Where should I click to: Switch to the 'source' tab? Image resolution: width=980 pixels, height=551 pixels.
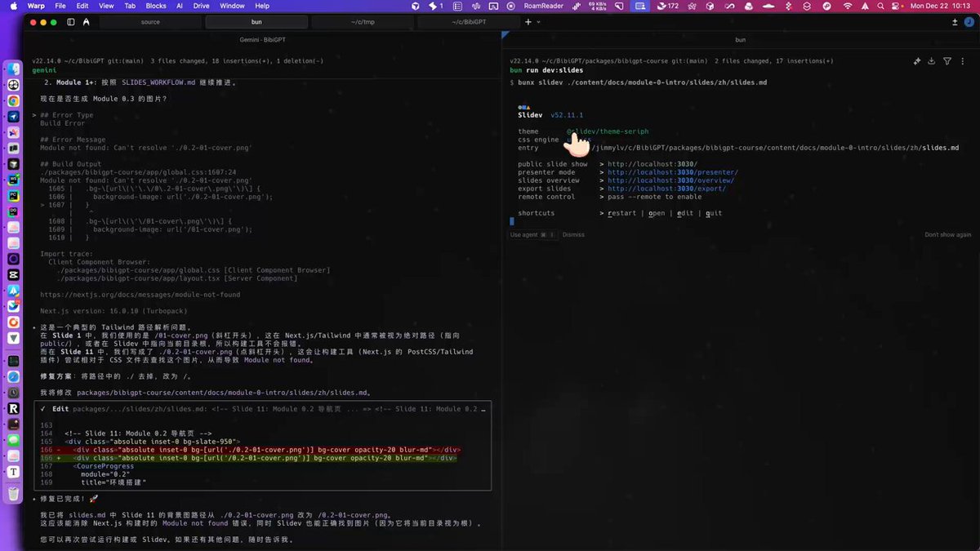[x=150, y=22]
